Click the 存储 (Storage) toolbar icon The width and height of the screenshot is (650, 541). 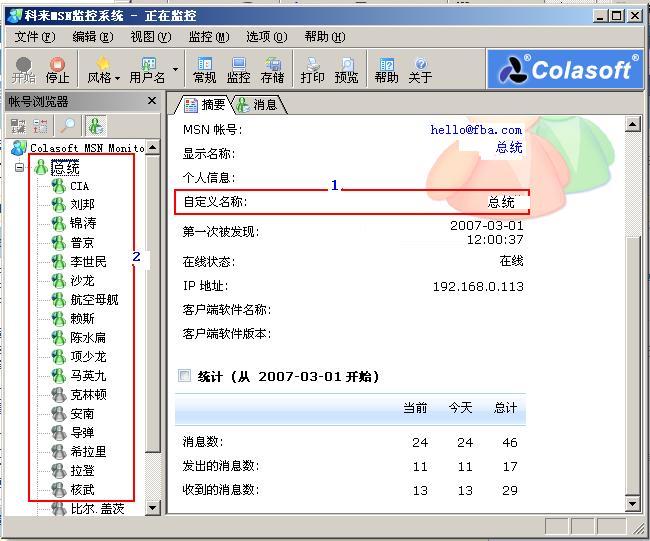272,69
